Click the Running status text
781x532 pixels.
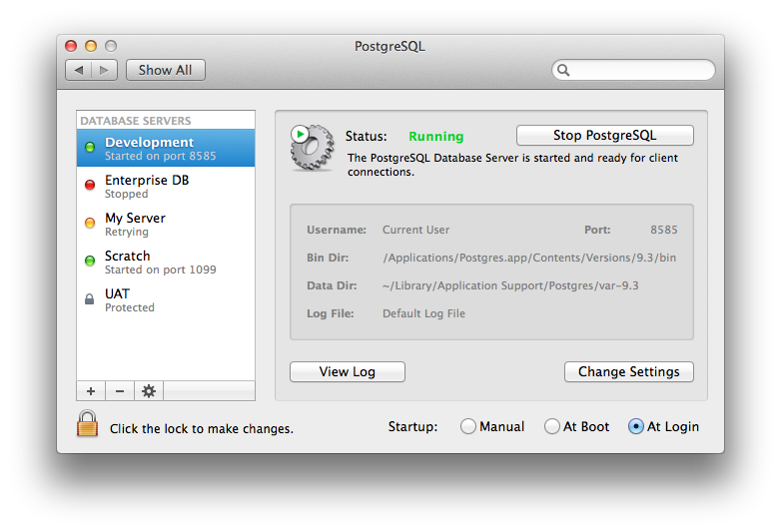click(435, 137)
